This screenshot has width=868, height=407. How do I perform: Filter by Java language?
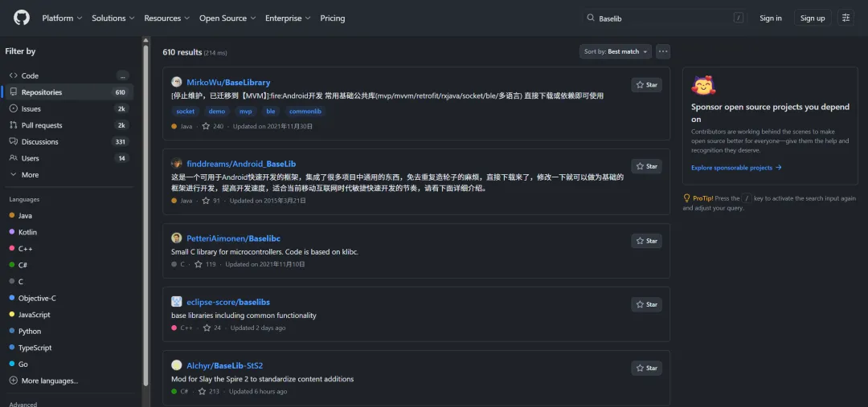tap(69, 216)
